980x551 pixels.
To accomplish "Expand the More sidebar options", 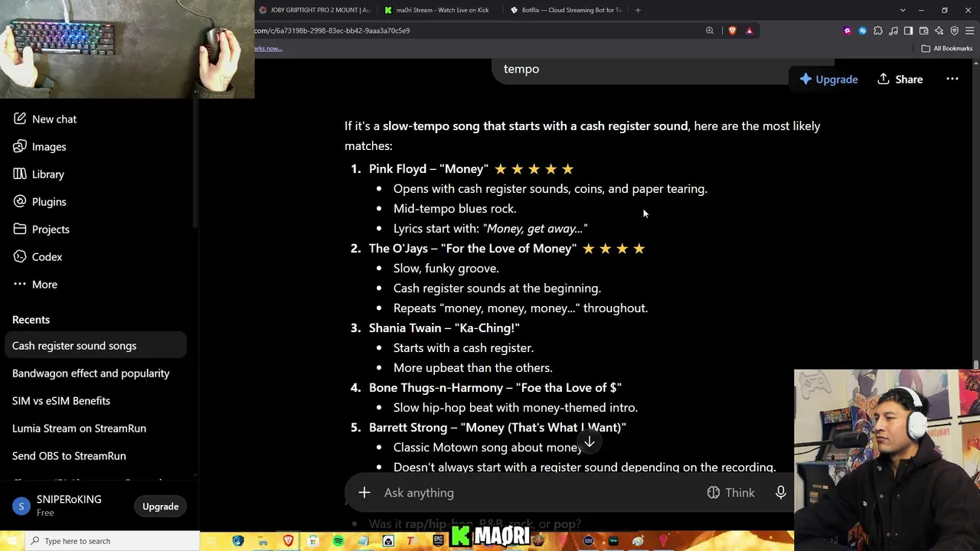I will pos(35,285).
